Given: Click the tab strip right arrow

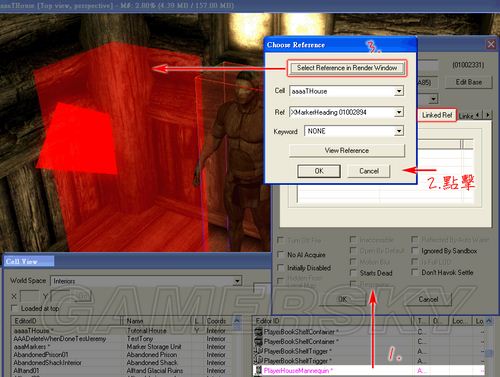Looking at the screenshot, I should click(488, 115).
